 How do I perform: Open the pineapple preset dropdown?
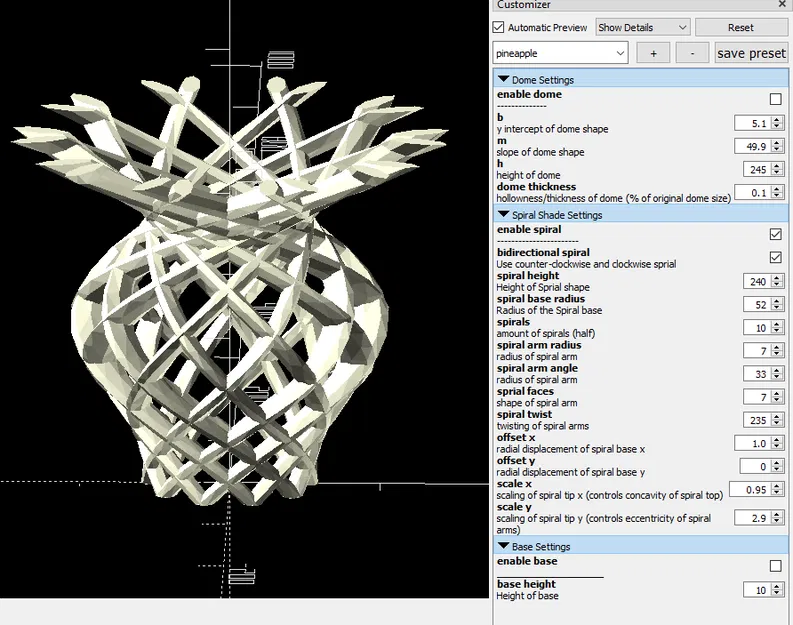click(560, 53)
